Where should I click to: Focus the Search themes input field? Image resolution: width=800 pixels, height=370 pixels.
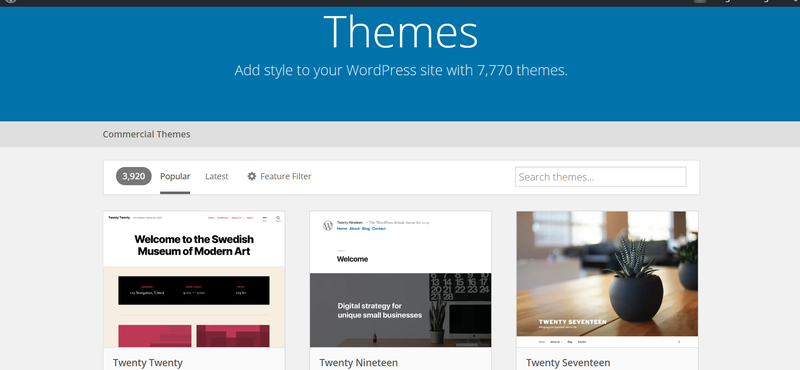(601, 177)
